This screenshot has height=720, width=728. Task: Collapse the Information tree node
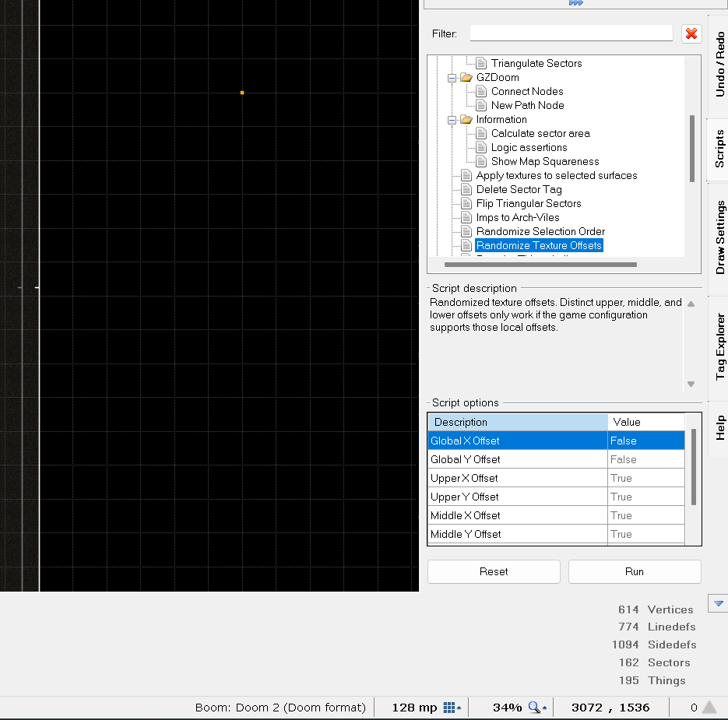tap(452, 120)
